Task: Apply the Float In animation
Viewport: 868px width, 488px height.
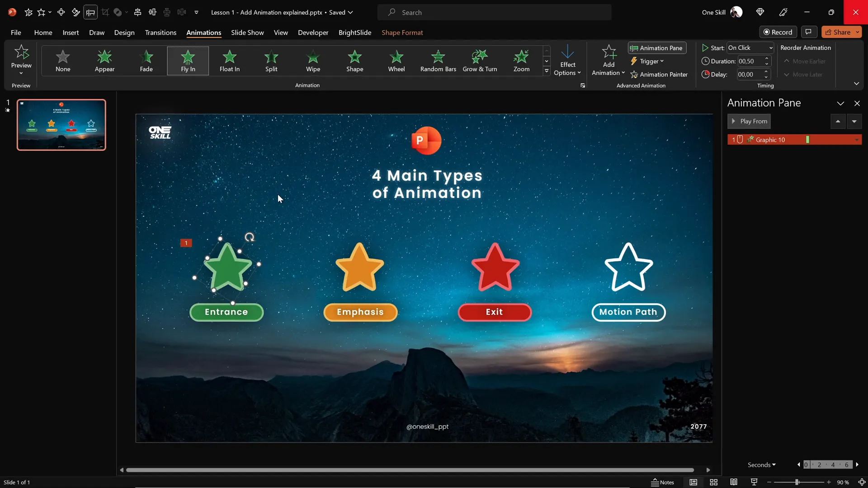Action: pyautogui.click(x=230, y=61)
